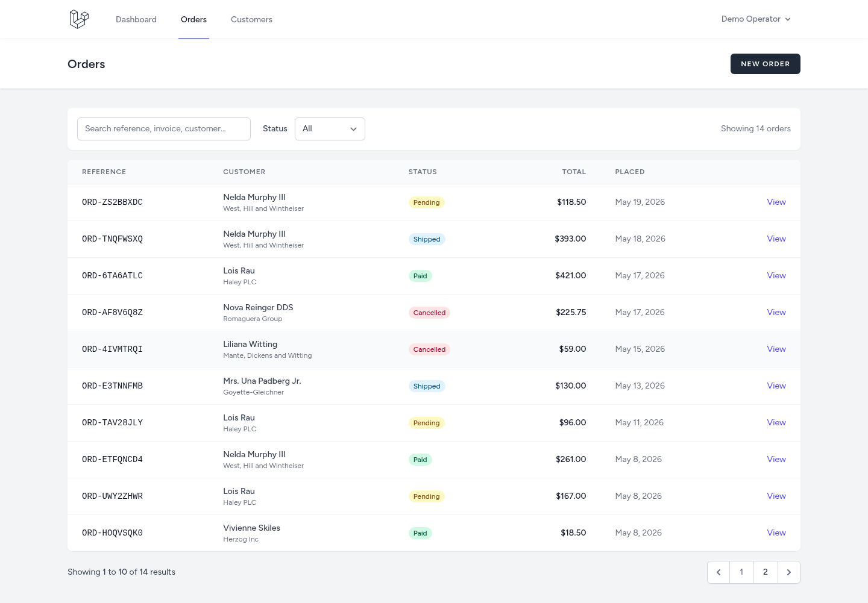
Task: Open the Customers nav item
Action: coord(251,19)
